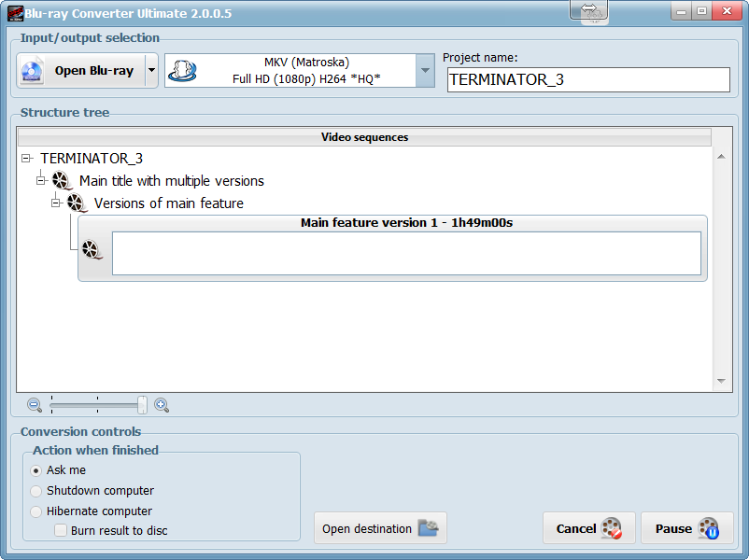
Task: Click the zoom slider handle
Action: pos(142,405)
